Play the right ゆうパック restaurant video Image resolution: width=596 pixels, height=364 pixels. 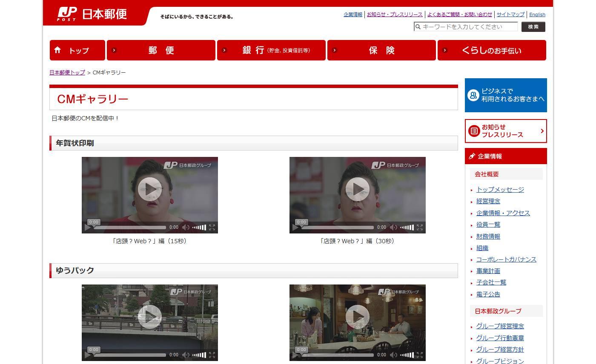tap(358, 317)
